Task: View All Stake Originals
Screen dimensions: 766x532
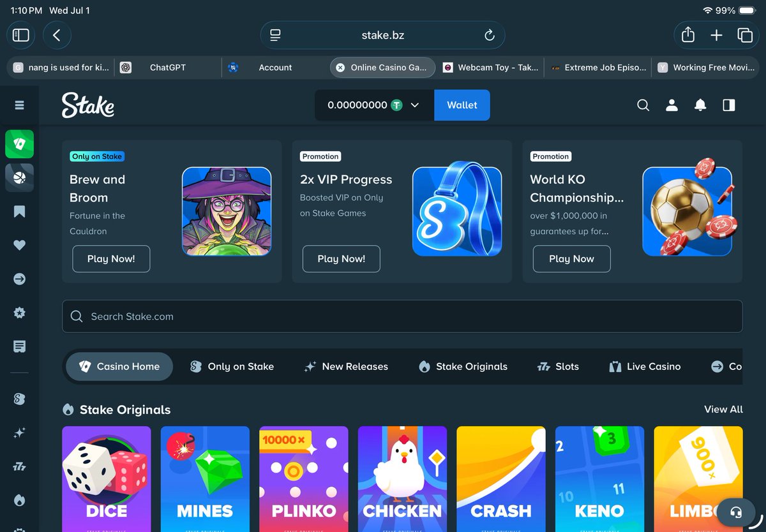Action: pyautogui.click(x=723, y=409)
